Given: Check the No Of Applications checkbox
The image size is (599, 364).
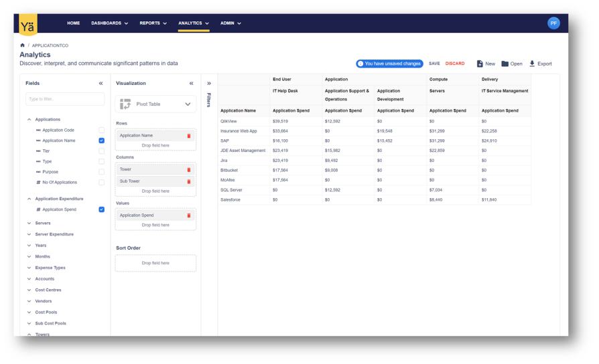Looking at the screenshot, I should pos(101,183).
